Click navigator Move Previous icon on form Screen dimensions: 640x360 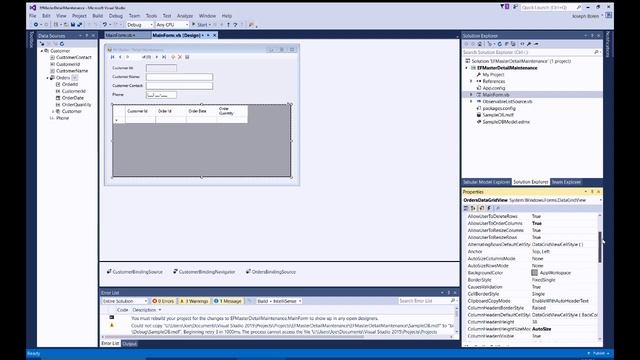click(x=120, y=57)
